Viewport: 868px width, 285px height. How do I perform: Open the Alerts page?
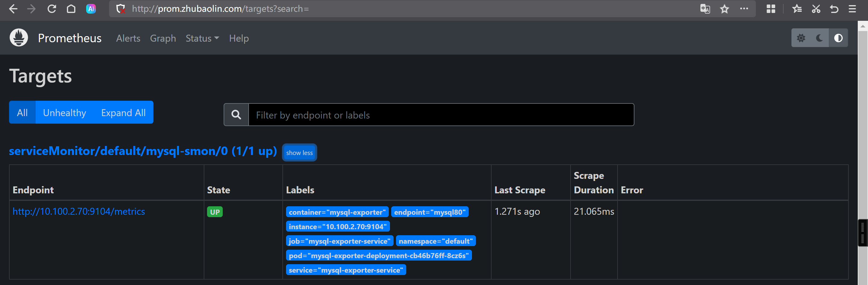coord(128,38)
